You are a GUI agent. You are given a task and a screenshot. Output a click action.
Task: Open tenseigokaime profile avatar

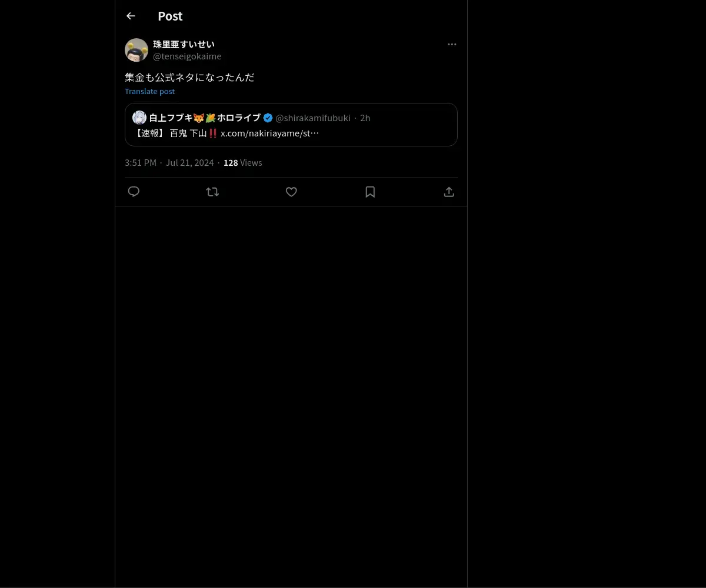(136, 50)
